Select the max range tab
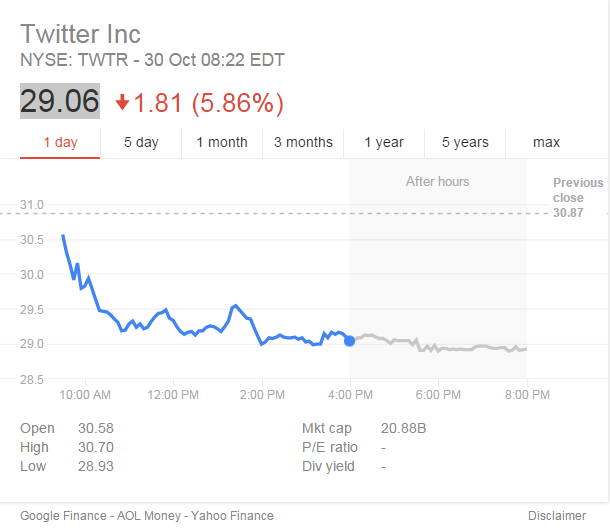The height and width of the screenshot is (529, 610). [546, 142]
